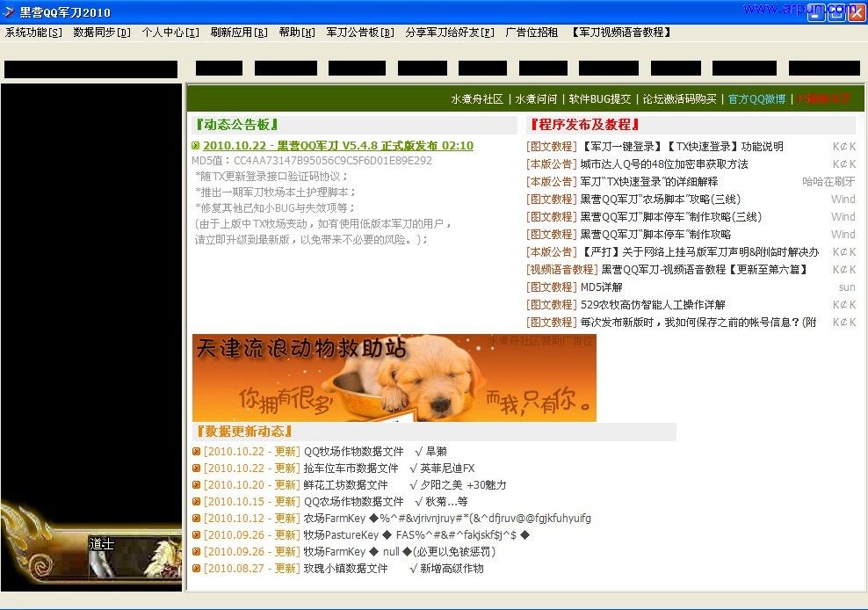Open the 个人中心[I] menu

(170, 33)
